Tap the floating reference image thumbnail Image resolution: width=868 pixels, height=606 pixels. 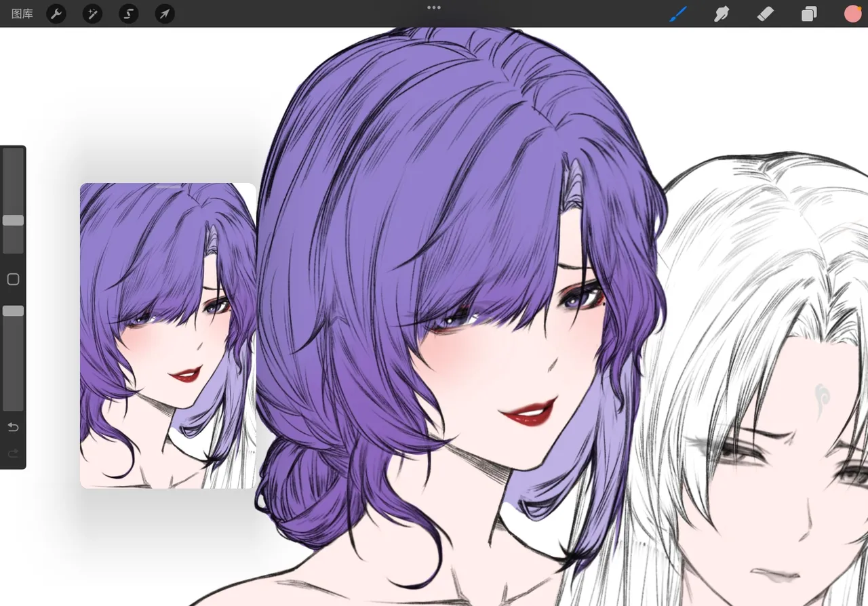coord(168,336)
